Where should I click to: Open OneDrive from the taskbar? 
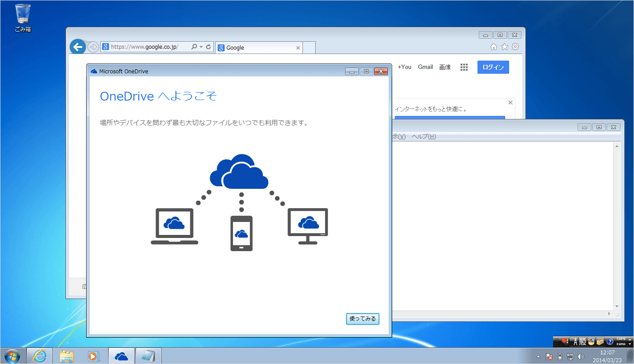pos(121,355)
